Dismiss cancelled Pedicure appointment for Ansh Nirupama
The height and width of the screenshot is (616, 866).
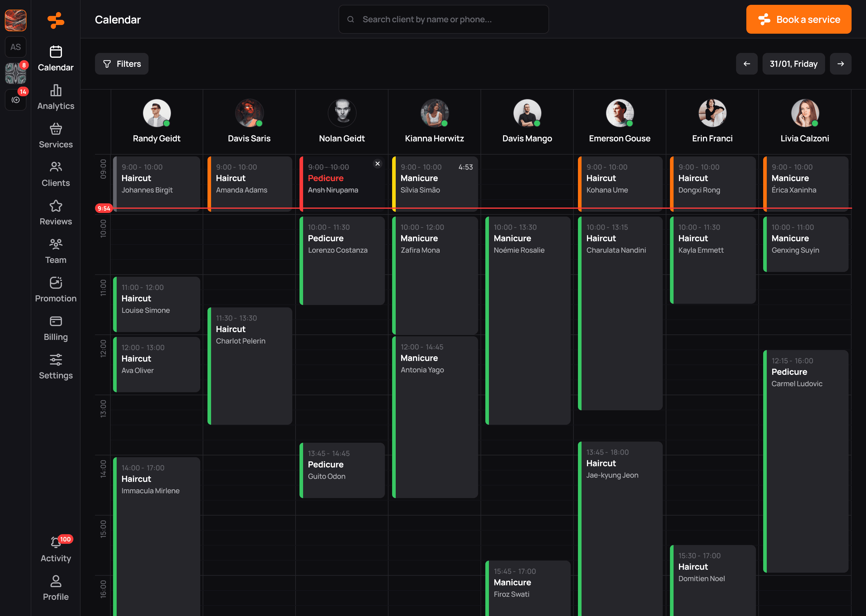click(x=377, y=164)
